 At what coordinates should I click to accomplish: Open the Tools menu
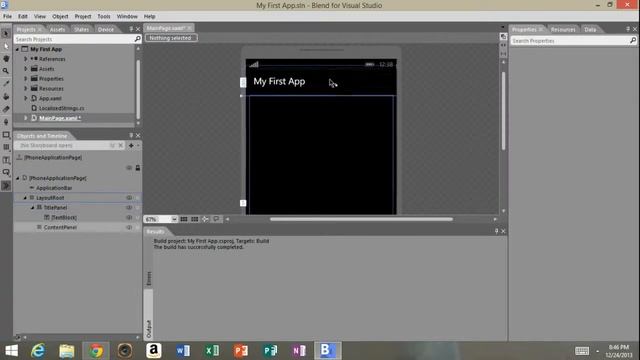pos(104,16)
